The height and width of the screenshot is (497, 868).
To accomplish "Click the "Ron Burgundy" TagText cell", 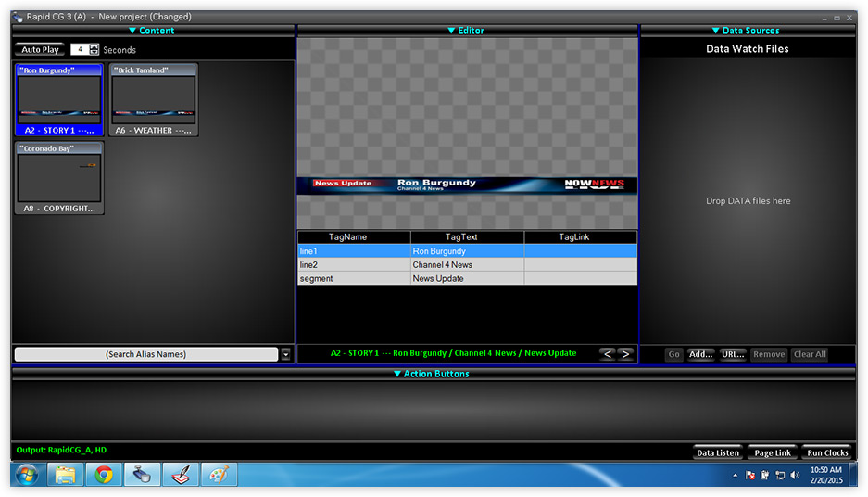I will [x=467, y=251].
